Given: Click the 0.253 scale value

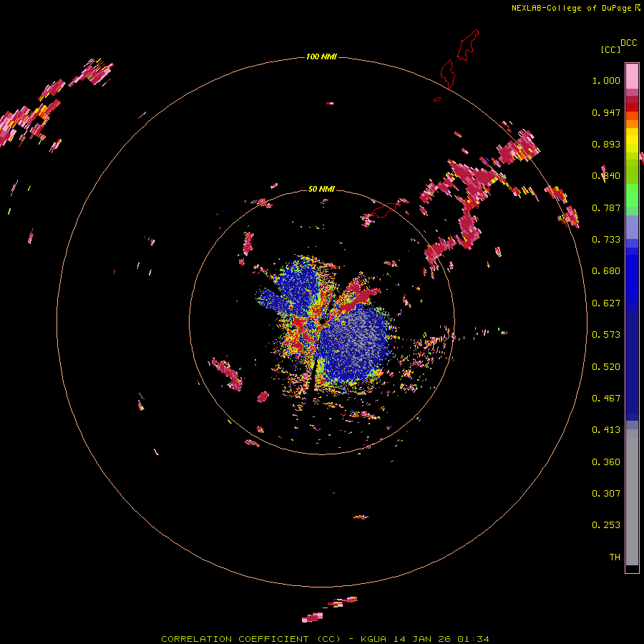Looking at the screenshot, I should click(x=606, y=525).
